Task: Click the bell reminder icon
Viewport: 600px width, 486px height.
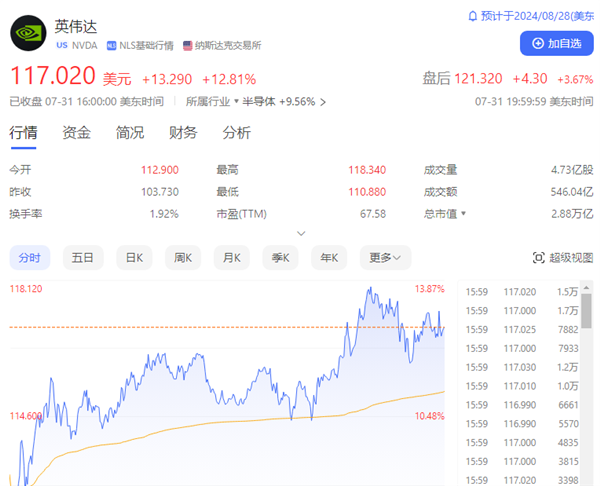Action: pyautogui.click(x=473, y=17)
